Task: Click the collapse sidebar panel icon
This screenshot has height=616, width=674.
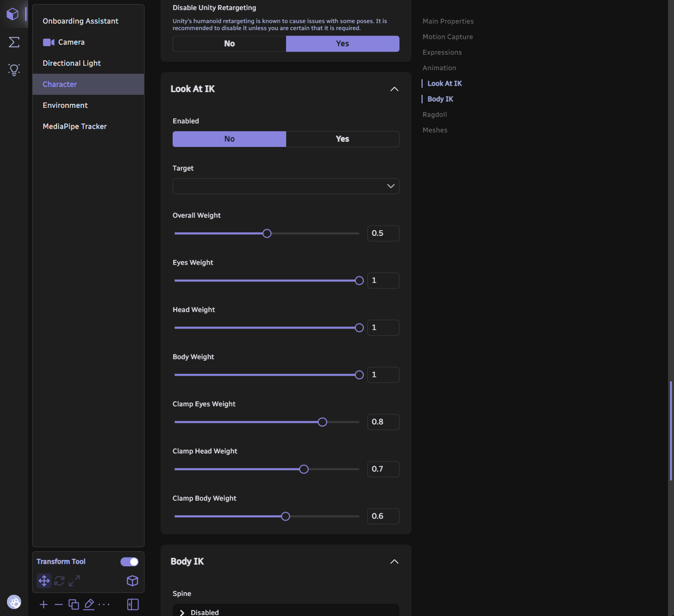Action: (133, 604)
